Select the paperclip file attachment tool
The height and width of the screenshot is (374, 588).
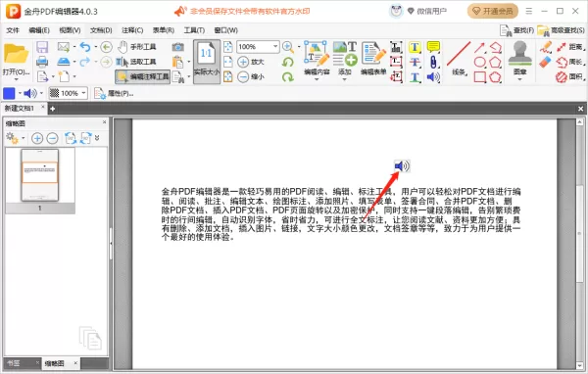pos(433,62)
